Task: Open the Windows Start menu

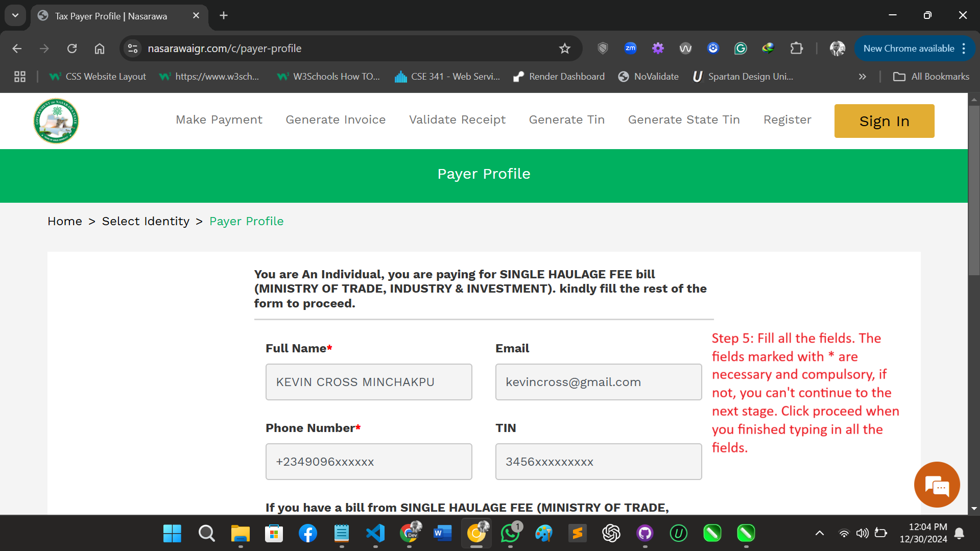Action: tap(172, 534)
